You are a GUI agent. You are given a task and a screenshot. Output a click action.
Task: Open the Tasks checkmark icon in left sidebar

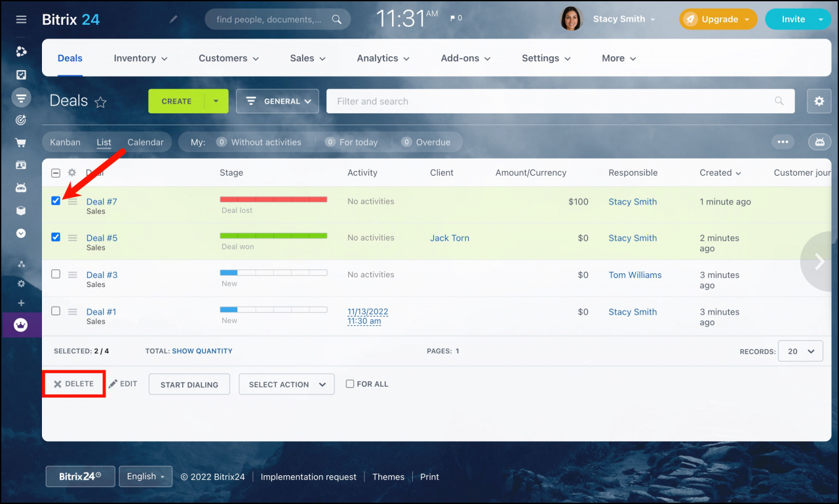point(21,75)
